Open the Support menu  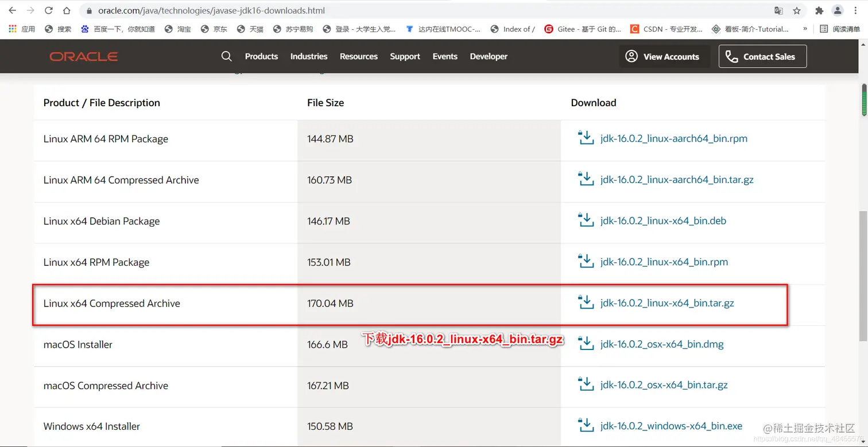point(405,56)
